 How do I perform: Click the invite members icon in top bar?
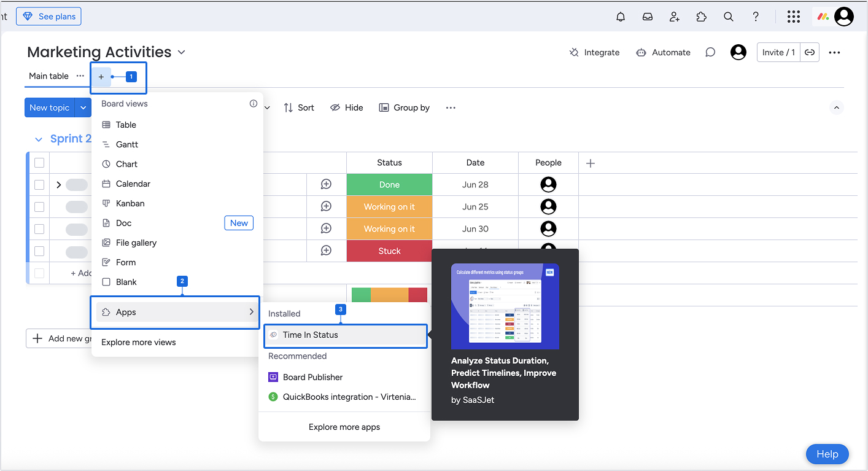tap(675, 17)
